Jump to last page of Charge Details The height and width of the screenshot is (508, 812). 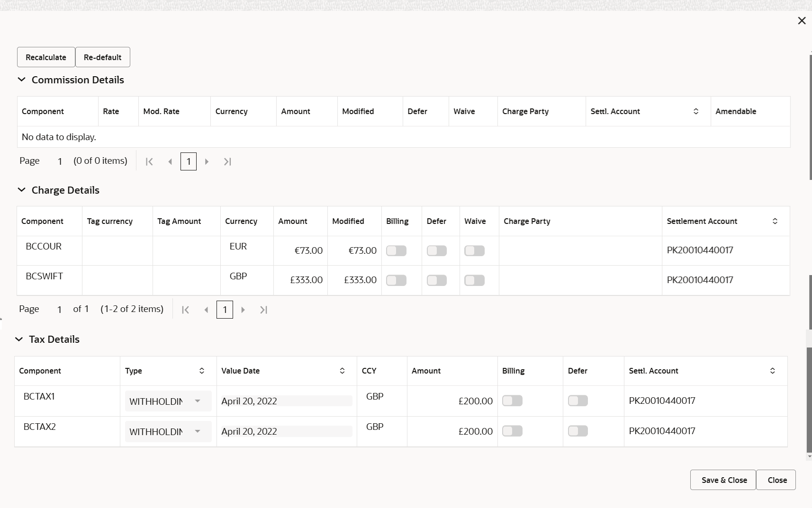pos(264,310)
